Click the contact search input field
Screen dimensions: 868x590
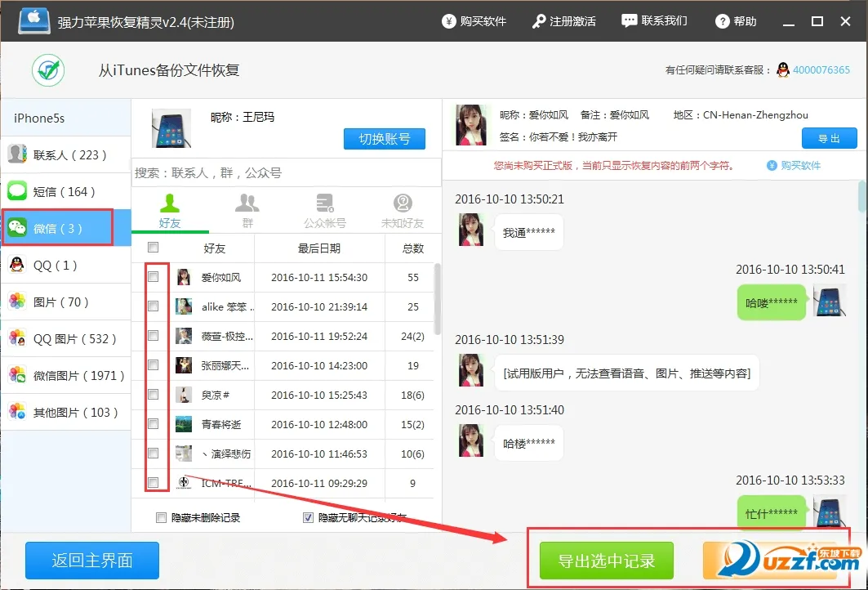pos(286,173)
